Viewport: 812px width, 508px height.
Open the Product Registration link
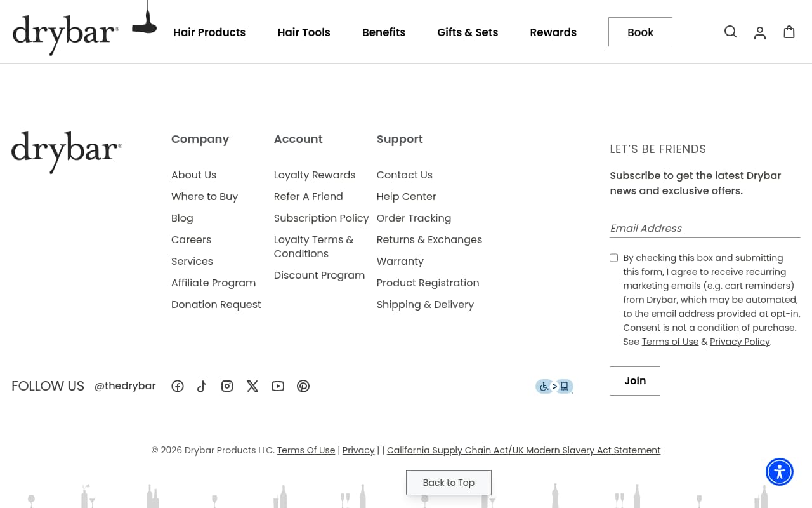click(428, 283)
